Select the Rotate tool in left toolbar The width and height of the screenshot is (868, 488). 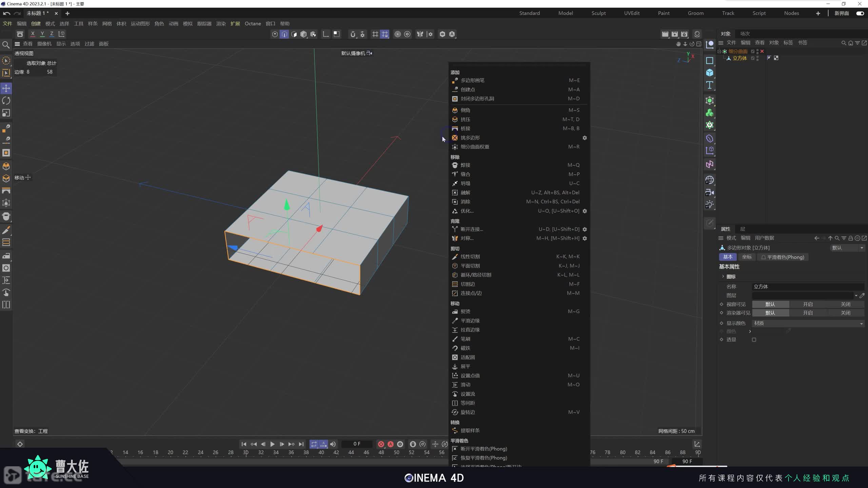6,101
